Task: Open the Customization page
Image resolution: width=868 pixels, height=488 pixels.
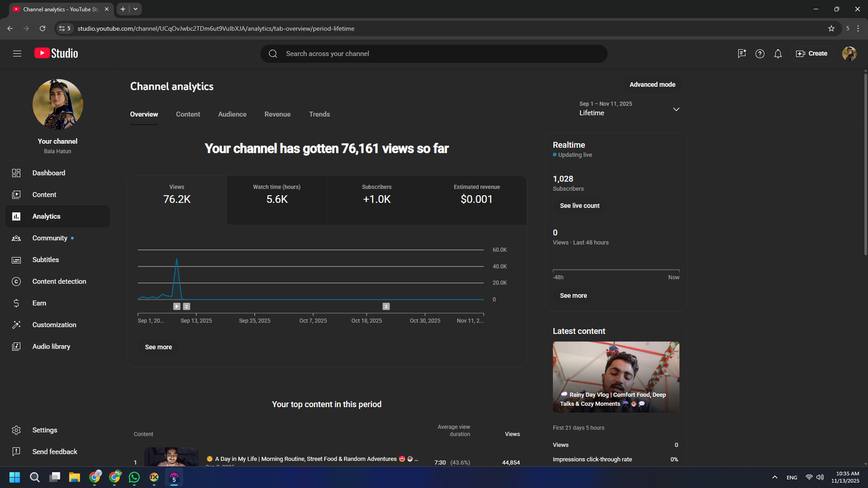Action: coord(54,325)
